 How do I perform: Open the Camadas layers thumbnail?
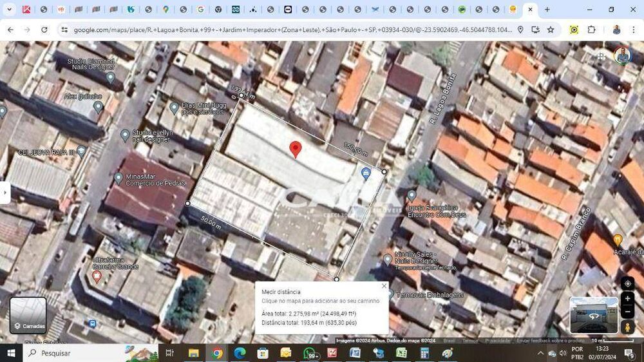tap(28, 315)
